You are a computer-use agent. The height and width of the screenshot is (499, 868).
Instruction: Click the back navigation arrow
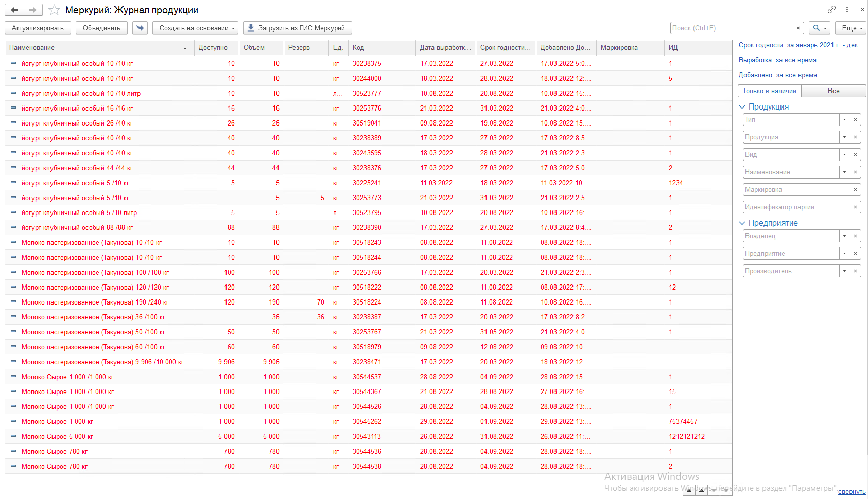pos(14,10)
